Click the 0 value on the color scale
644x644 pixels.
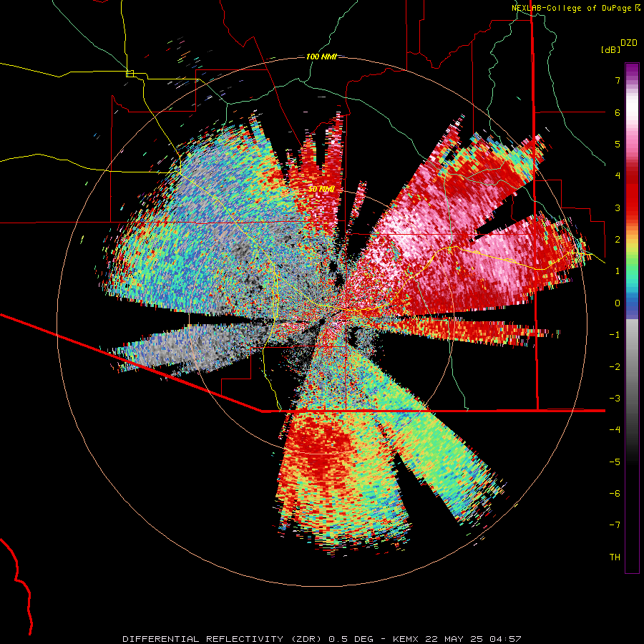click(x=618, y=303)
